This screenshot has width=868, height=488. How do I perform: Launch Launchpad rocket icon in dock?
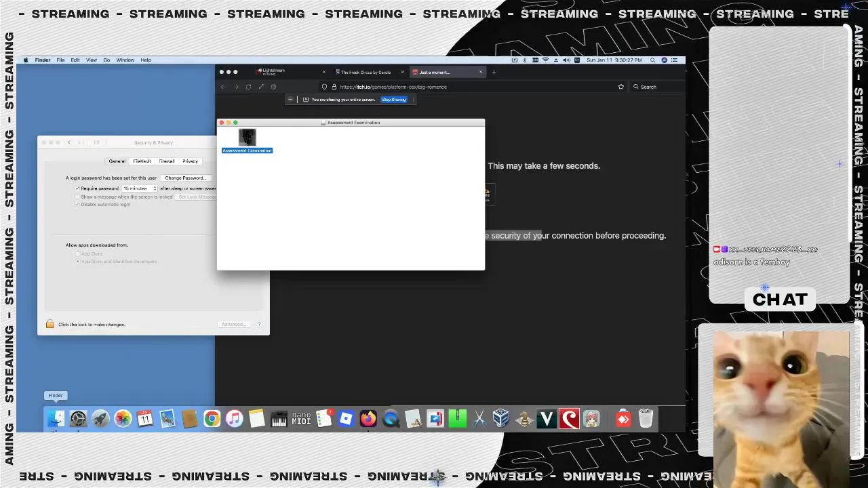coord(100,419)
